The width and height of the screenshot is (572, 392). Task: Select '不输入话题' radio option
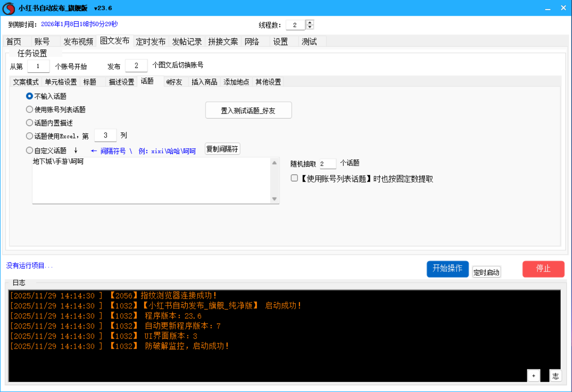pos(29,96)
